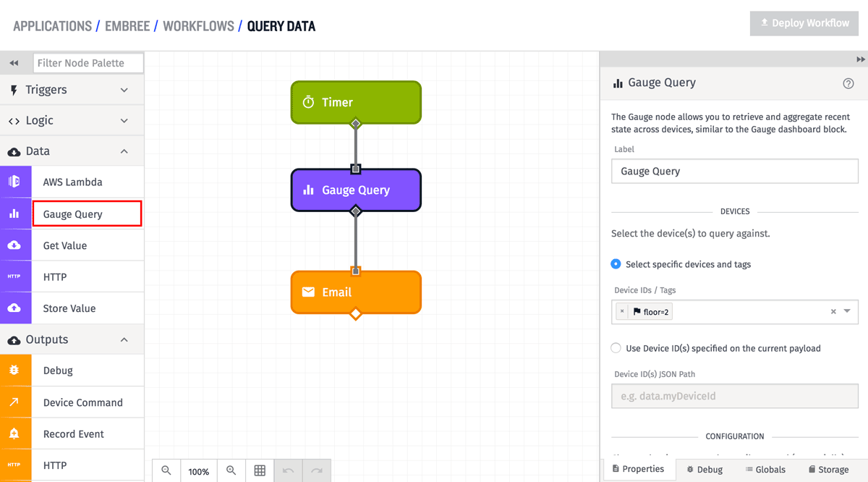This screenshot has height=482, width=868.
Task: Click the Email node's envelope icon
Action: click(x=308, y=292)
